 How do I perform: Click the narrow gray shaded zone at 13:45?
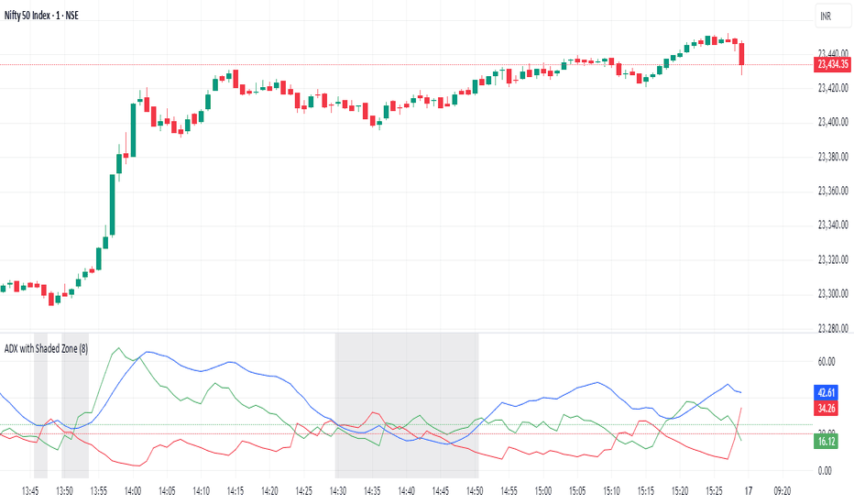click(x=41, y=406)
